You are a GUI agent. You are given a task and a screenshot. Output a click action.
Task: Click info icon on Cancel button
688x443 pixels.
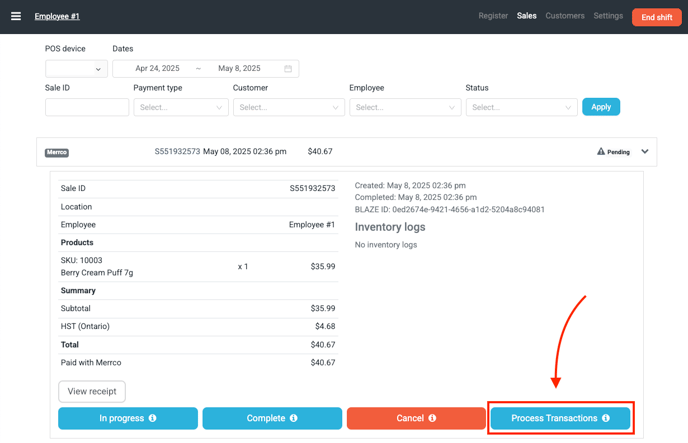pyautogui.click(x=432, y=418)
